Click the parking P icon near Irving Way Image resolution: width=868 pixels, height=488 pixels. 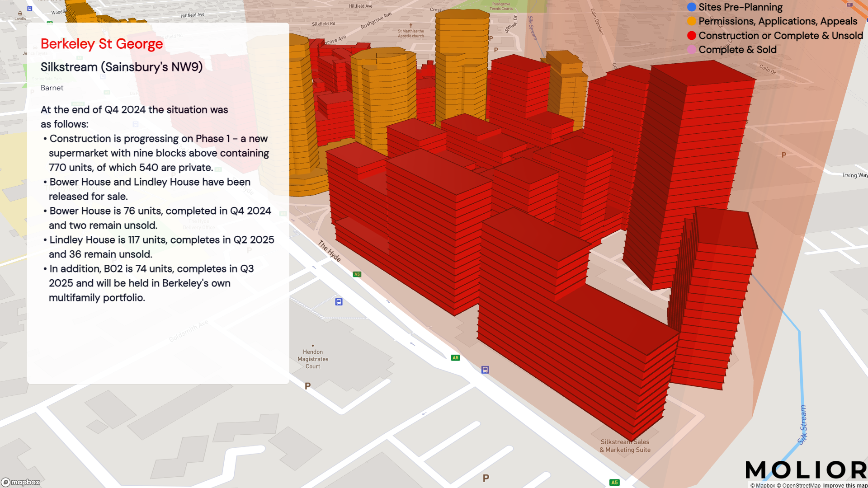(784, 155)
